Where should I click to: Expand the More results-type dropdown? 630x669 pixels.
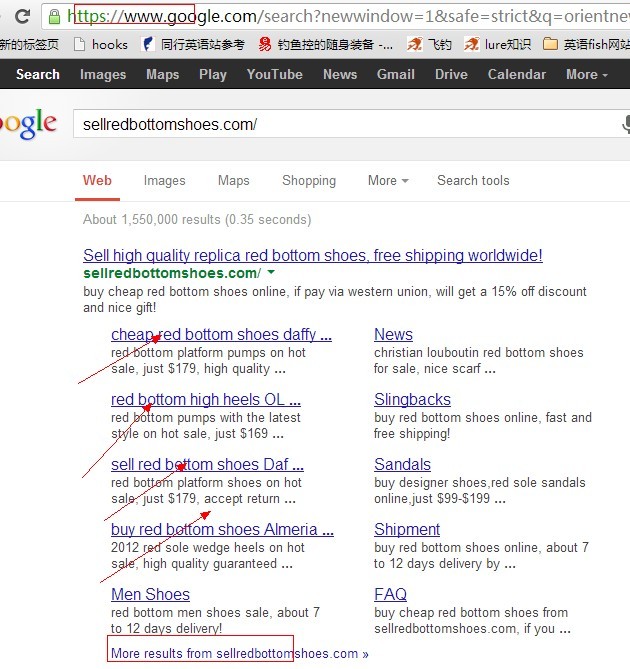click(x=388, y=180)
